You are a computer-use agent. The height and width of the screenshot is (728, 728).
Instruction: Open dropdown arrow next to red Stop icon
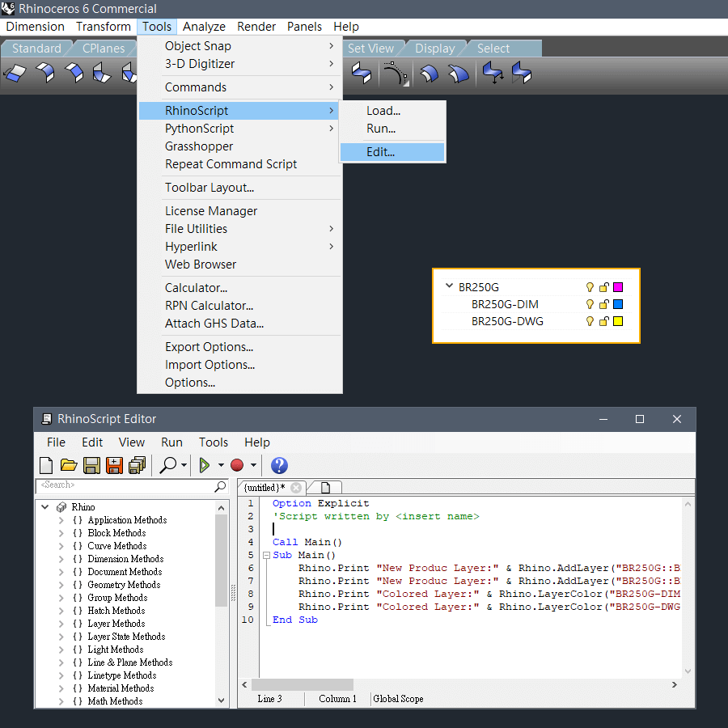coord(253,465)
